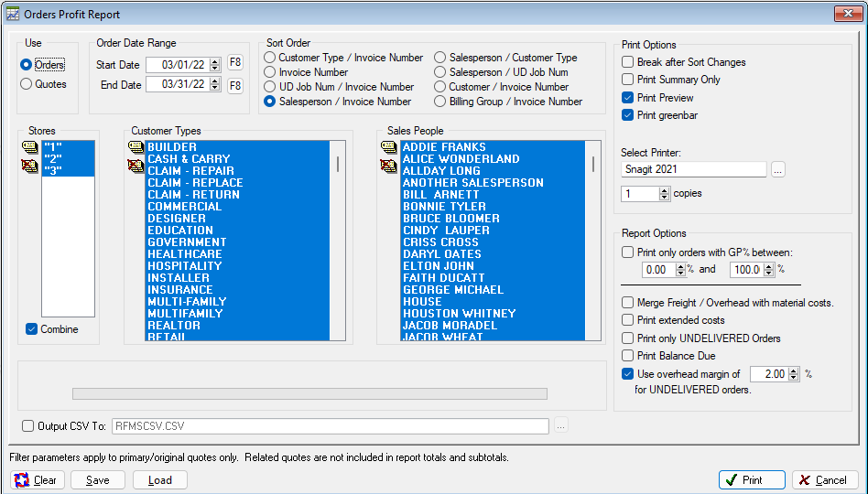Click select-all icon for Sales People
The width and height of the screenshot is (868, 494).
pyautogui.click(x=389, y=147)
